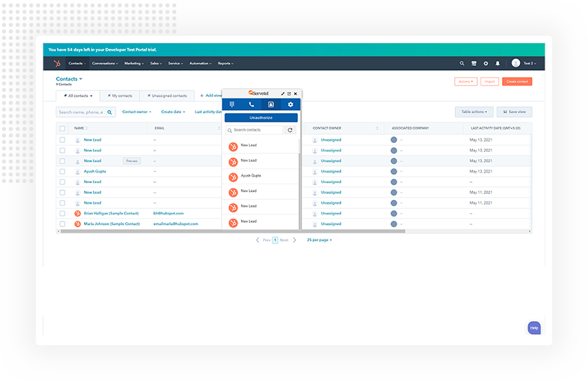
Task: Go to previous page arrow
Action: [258, 240]
